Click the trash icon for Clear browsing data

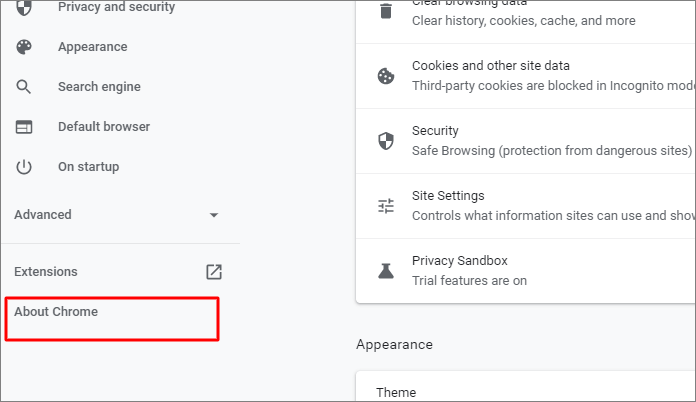pos(385,12)
